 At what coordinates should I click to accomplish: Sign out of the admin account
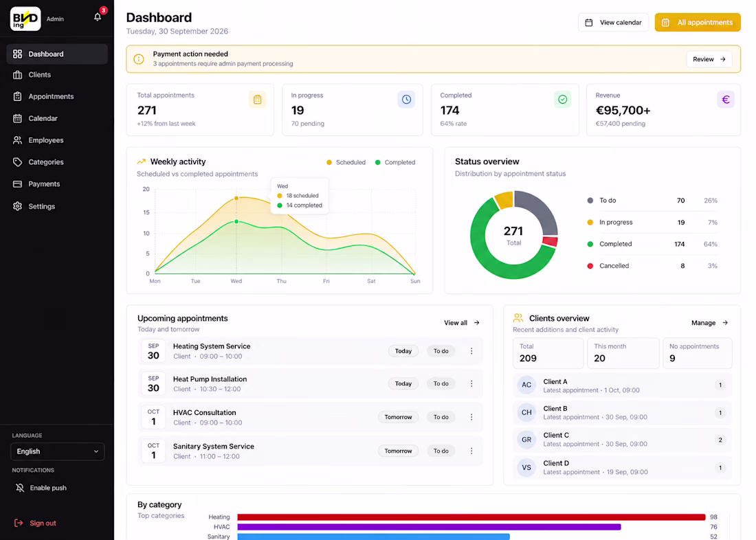pyautogui.click(x=36, y=523)
